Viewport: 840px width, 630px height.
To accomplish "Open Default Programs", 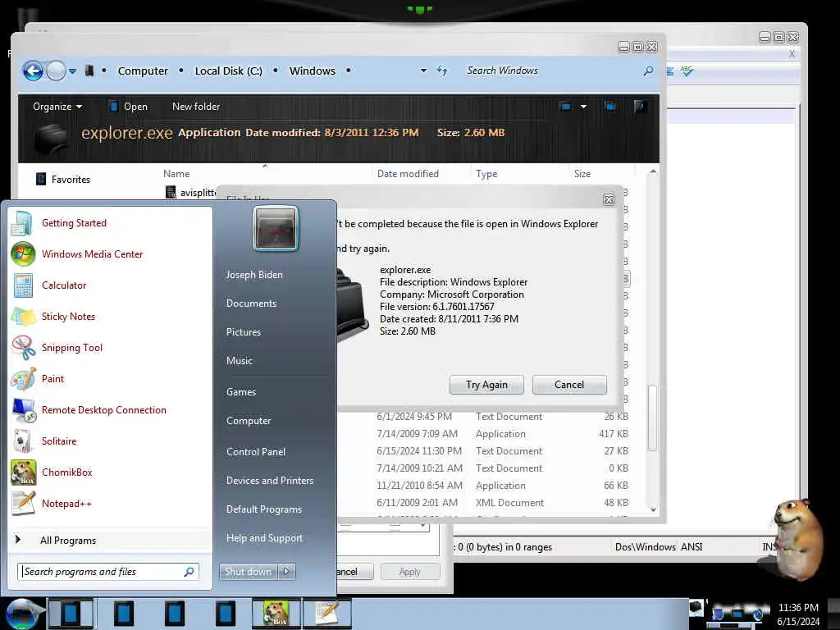I will coord(263,509).
